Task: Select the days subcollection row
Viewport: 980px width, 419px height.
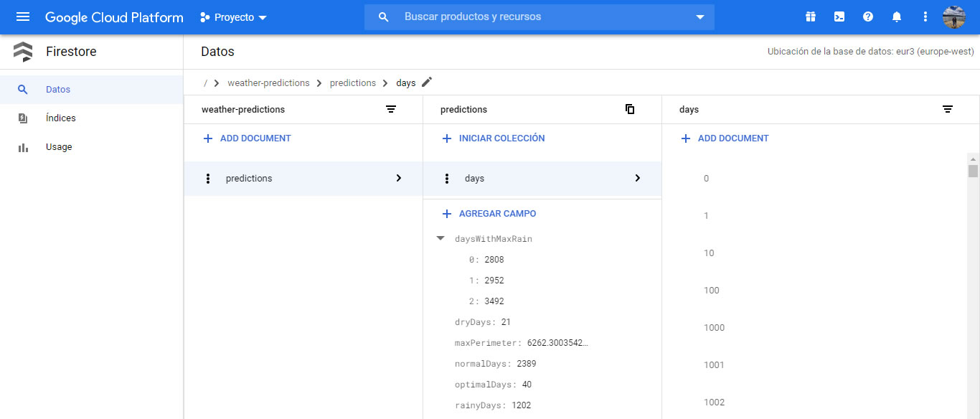Action: (x=542, y=179)
